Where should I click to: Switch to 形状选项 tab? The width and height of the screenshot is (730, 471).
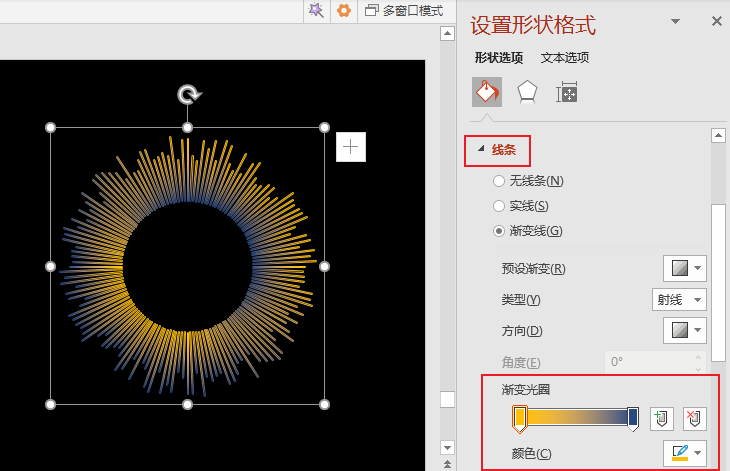499,58
